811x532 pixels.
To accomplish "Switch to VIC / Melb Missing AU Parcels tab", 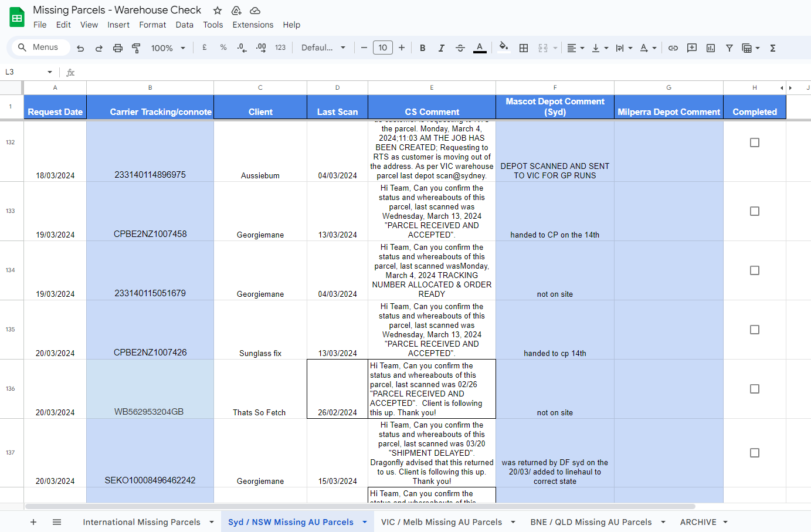I will click(441, 522).
